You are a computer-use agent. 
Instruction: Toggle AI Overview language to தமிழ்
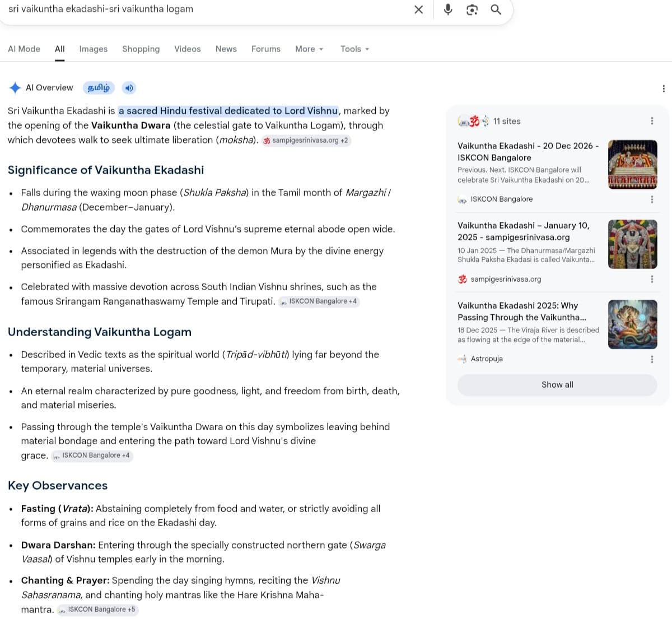pyautogui.click(x=99, y=88)
